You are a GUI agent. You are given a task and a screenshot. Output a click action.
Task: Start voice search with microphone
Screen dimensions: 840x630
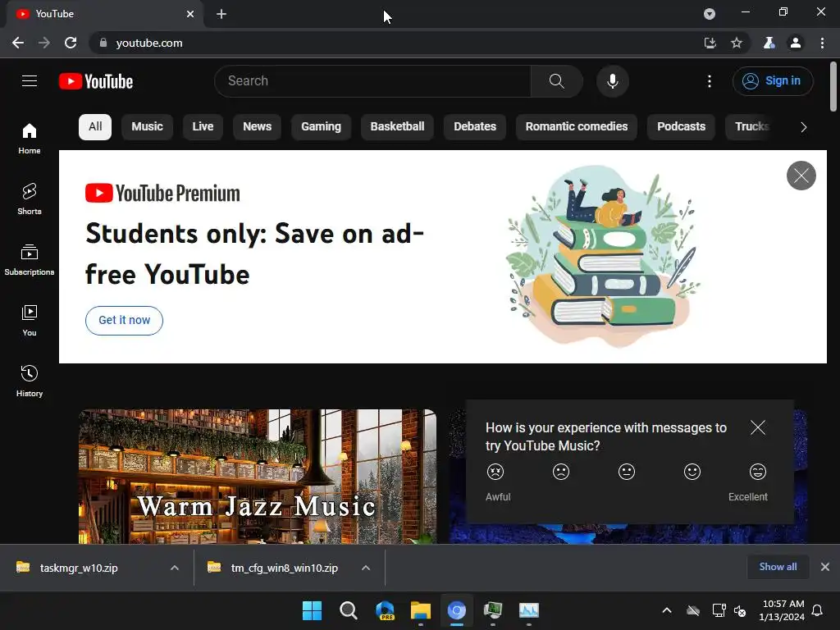click(612, 81)
